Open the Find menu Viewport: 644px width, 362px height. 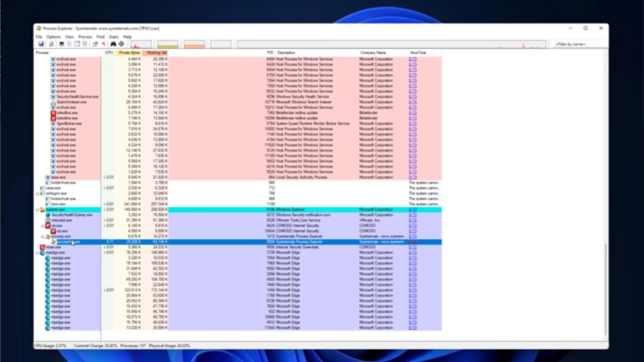coord(100,37)
